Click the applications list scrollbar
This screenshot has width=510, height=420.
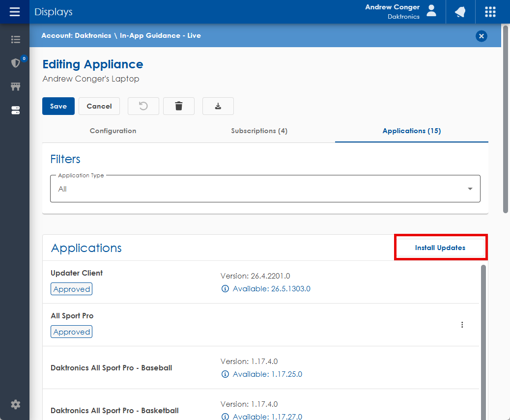[x=483, y=342]
